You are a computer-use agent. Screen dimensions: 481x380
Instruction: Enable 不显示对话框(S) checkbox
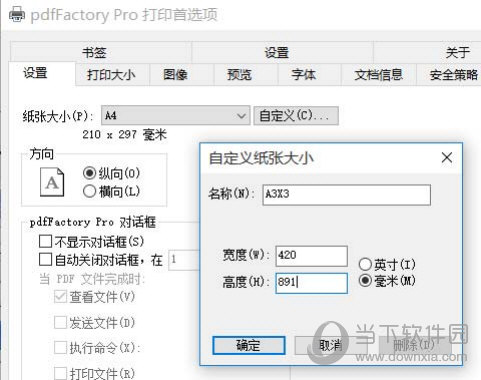(x=45, y=241)
